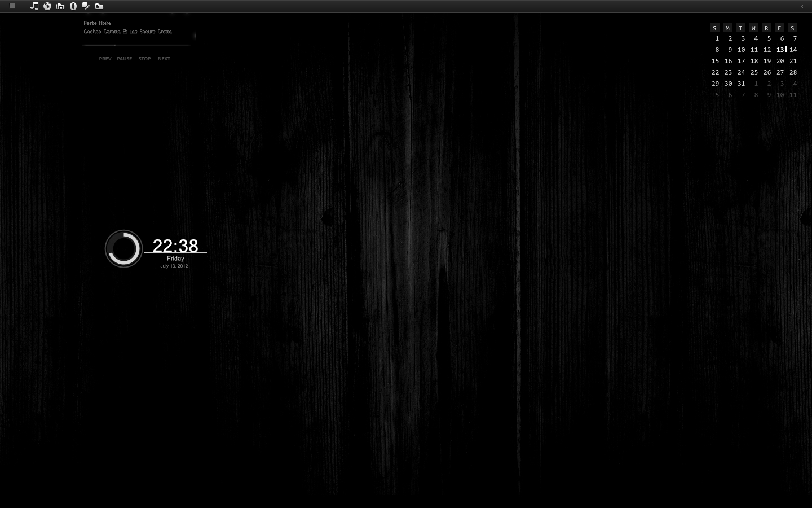
Task: Select day 24 in the calendar
Action: [742, 72]
